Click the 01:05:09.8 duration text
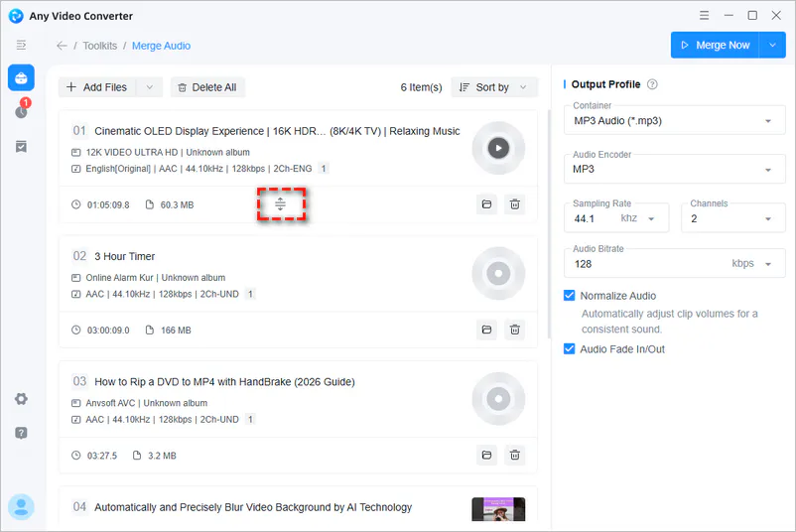The image size is (796, 532). (108, 205)
